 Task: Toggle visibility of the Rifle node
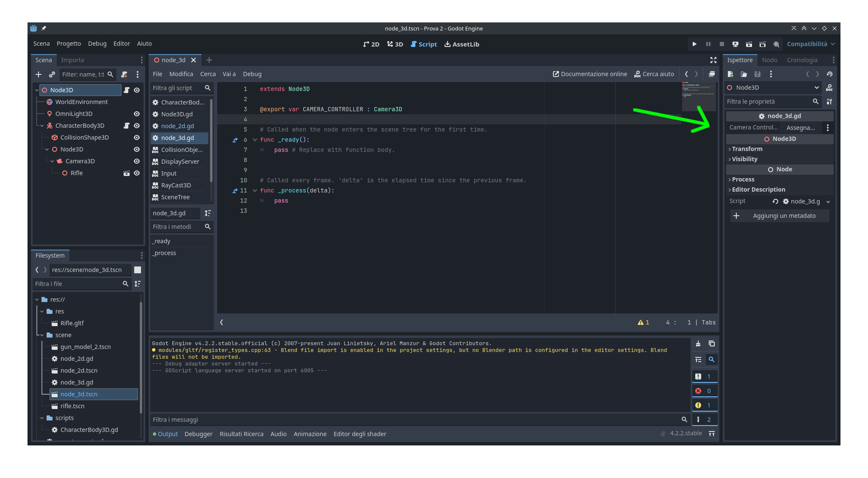click(x=137, y=173)
